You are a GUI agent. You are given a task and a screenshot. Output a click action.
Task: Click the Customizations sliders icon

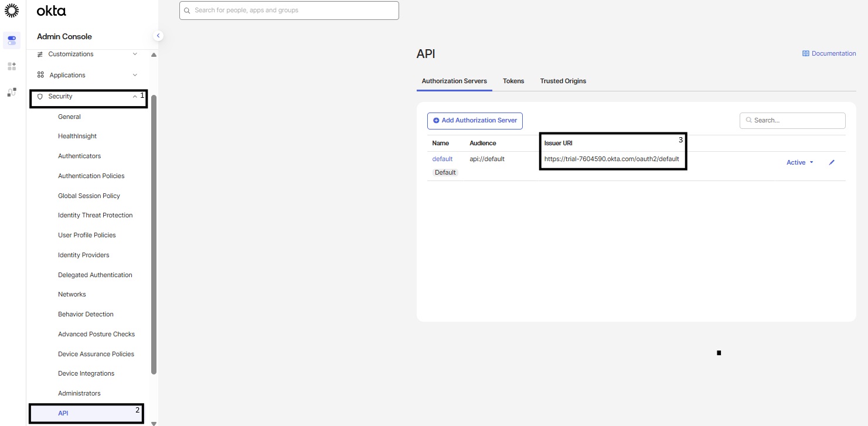[40, 54]
